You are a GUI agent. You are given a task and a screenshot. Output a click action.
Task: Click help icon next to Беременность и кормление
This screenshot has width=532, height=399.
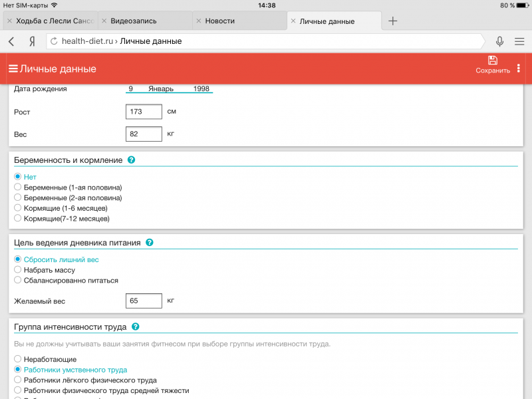point(132,160)
